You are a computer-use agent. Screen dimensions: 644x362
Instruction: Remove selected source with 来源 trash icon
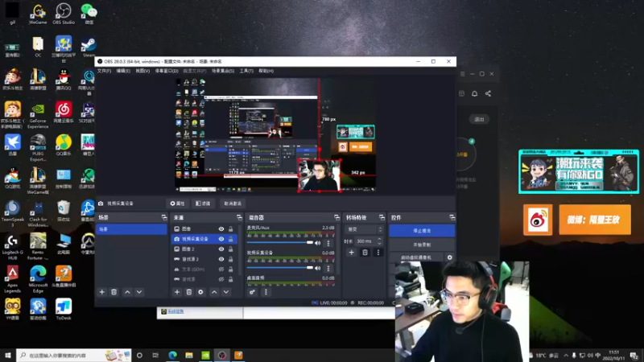point(189,292)
